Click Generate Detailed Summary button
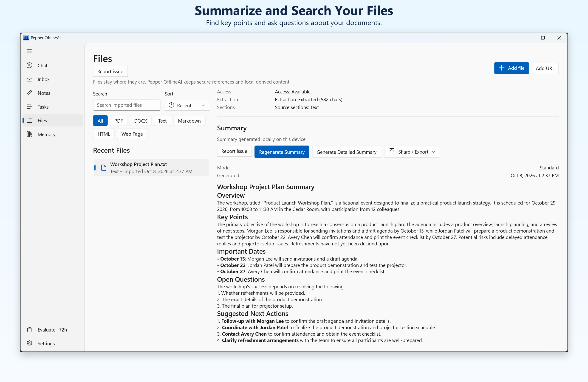This screenshot has height=382, width=588. pos(346,152)
